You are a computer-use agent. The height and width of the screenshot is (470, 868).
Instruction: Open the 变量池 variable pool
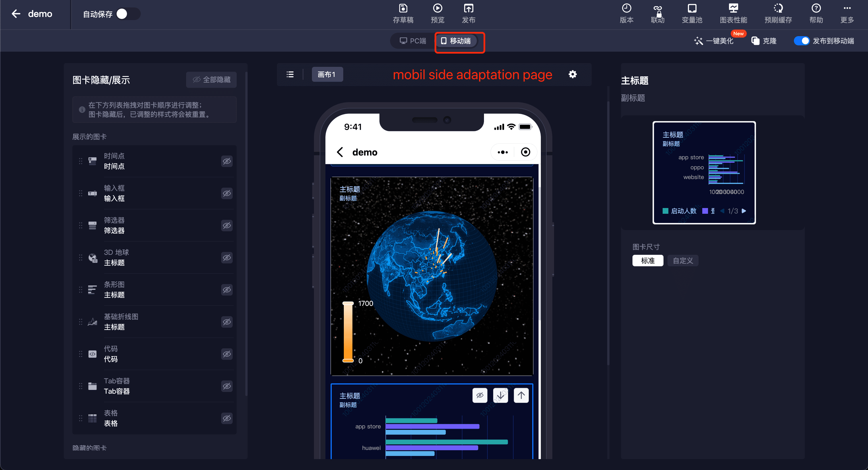(x=692, y=13)
